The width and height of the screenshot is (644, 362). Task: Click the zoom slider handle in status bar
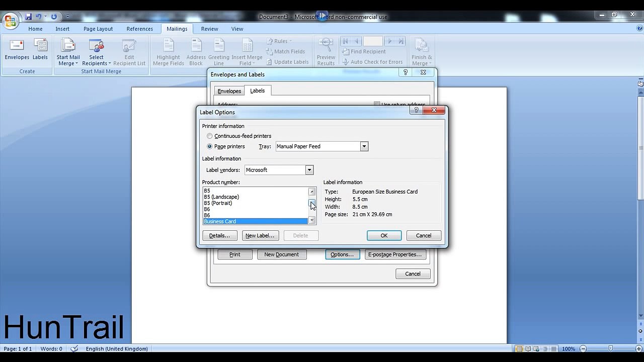[610, 349]
